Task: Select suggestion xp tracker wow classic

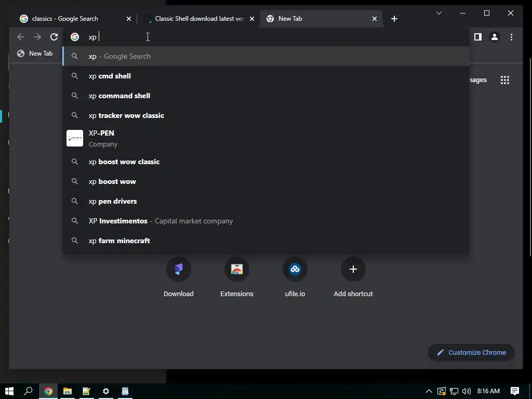Action: click(x=266, y=115)
